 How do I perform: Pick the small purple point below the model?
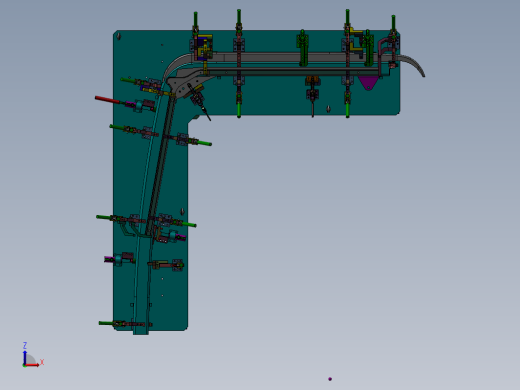(330, 379)
